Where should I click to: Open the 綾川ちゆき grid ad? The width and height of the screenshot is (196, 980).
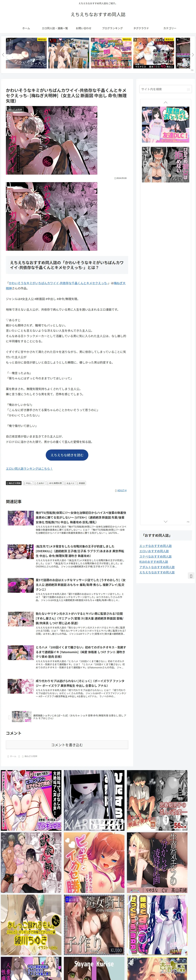31,925
